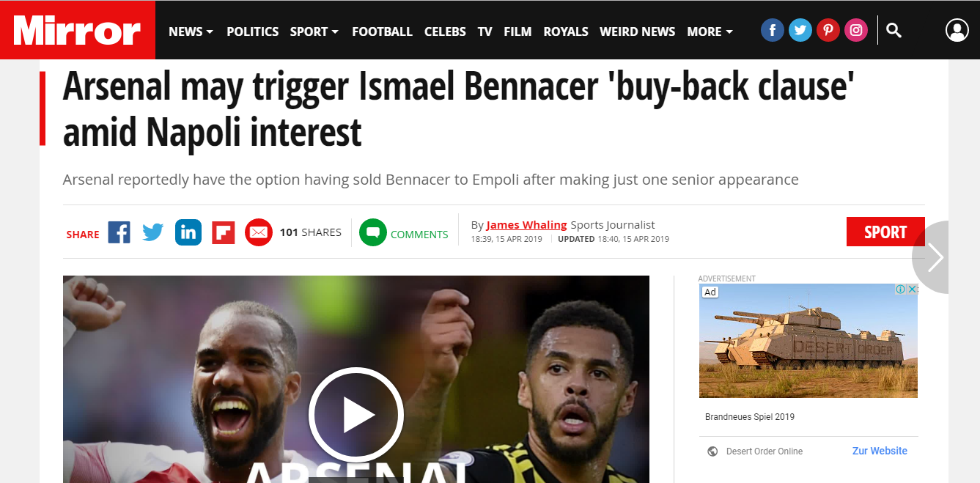Expand the NEWS dropdown menu
This screenshot has width=980, height=483.
coord(191,32)
